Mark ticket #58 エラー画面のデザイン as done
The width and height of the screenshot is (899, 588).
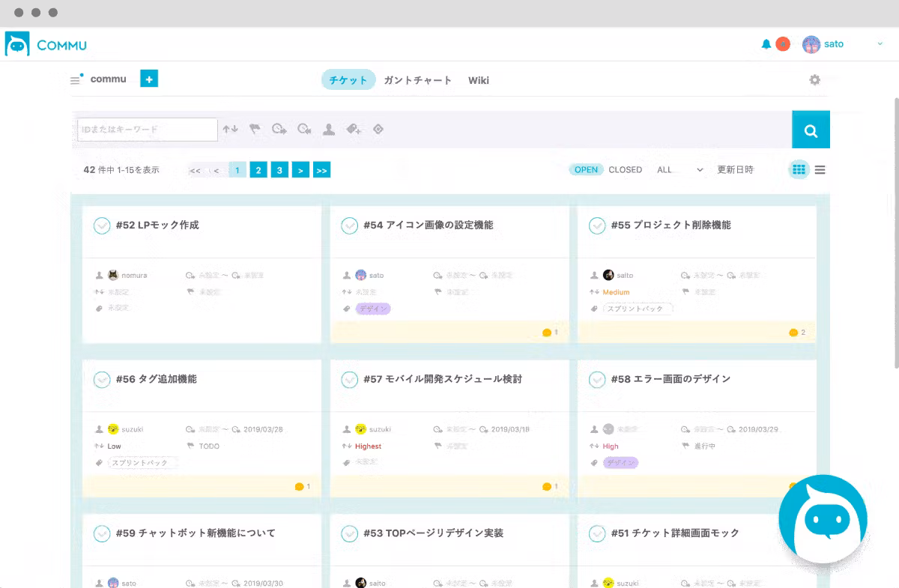point(597,380)
